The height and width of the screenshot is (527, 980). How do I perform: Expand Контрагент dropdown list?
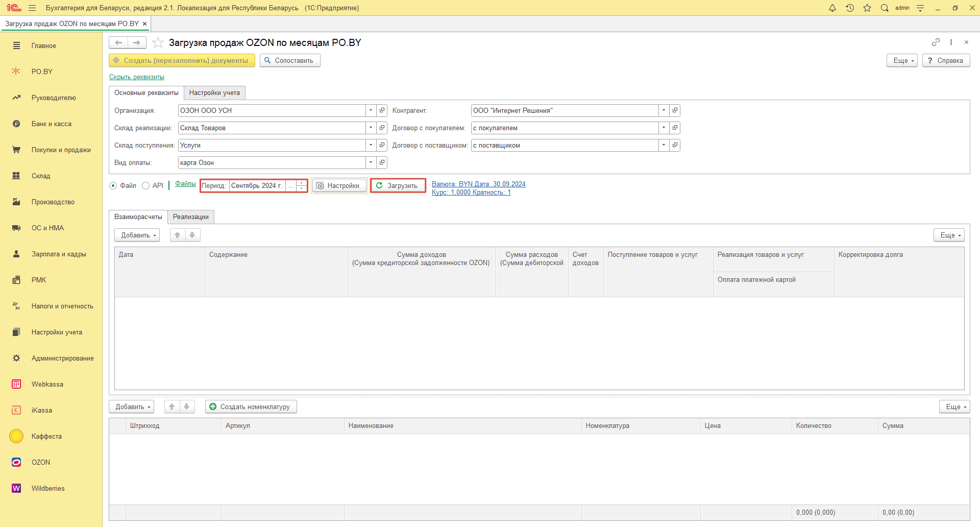tap(664, 110)
